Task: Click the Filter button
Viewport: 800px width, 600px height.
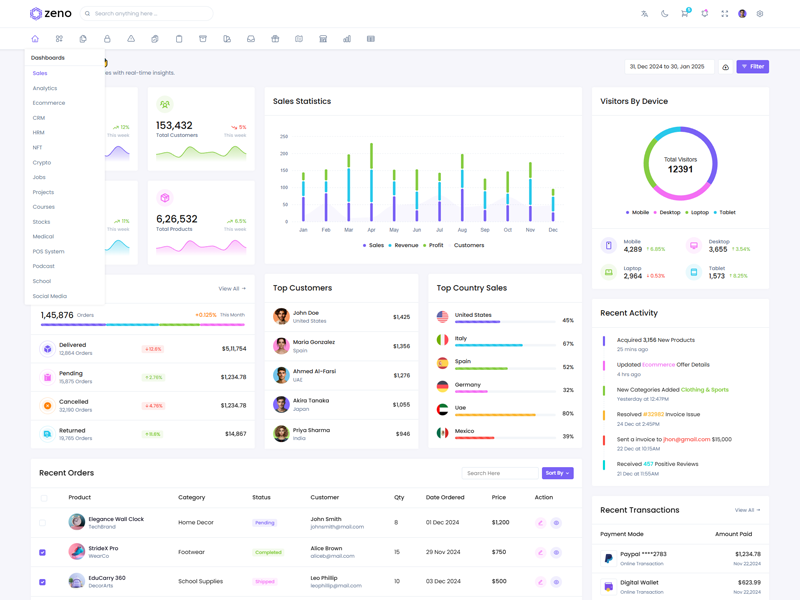Action: (752, 67)
